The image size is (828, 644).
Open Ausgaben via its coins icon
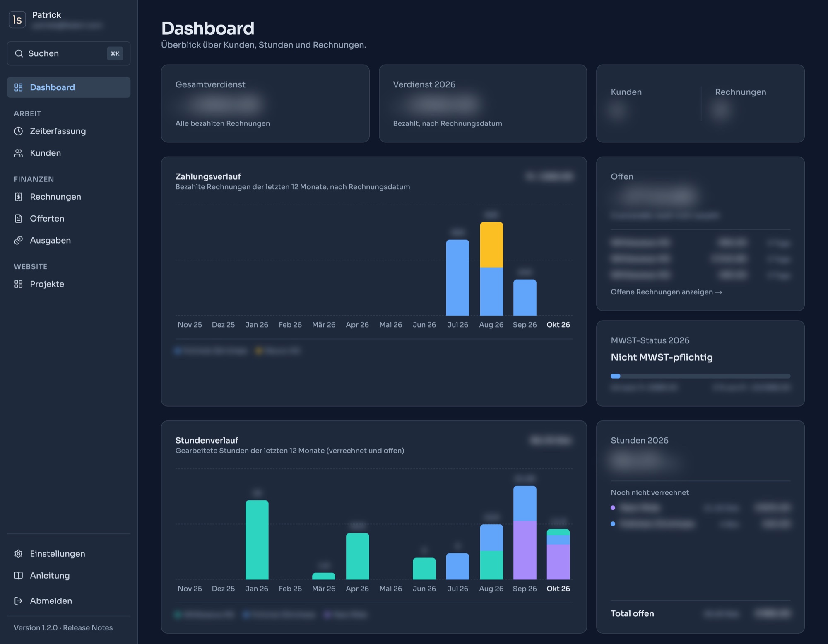point(18,241)
